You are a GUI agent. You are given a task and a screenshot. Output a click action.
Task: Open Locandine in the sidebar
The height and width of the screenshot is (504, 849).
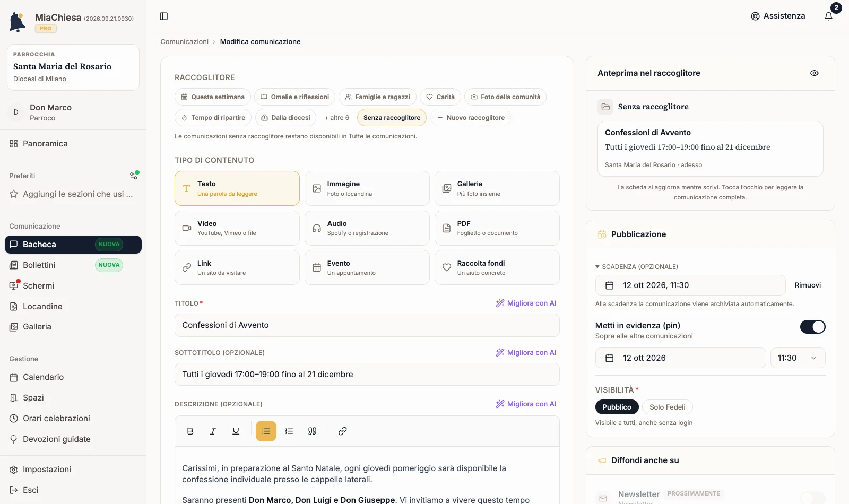point(73,307)
